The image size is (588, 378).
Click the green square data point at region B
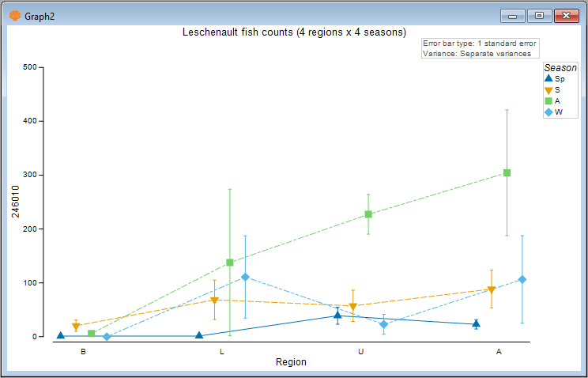tap(91, 334)
